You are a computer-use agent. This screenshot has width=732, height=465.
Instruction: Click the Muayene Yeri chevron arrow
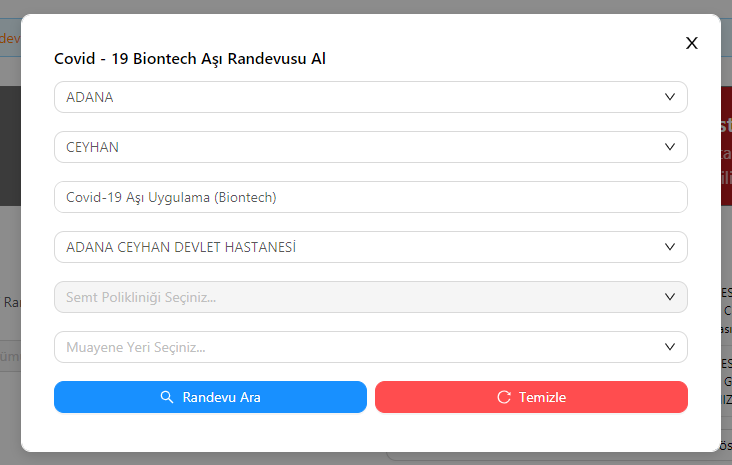pos(670,347)
